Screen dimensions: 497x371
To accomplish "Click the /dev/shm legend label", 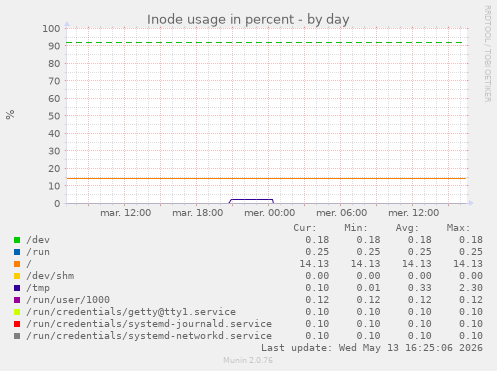I will pos(50,276).
